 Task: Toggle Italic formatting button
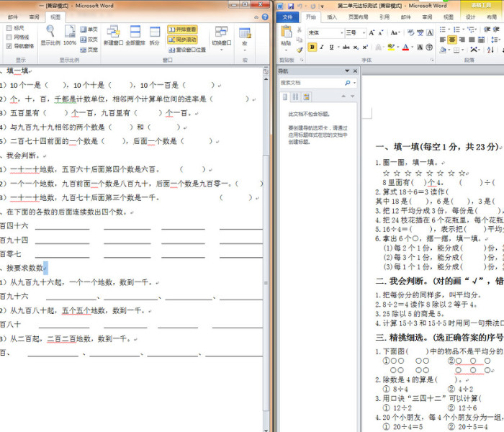[x=321, y=48]
